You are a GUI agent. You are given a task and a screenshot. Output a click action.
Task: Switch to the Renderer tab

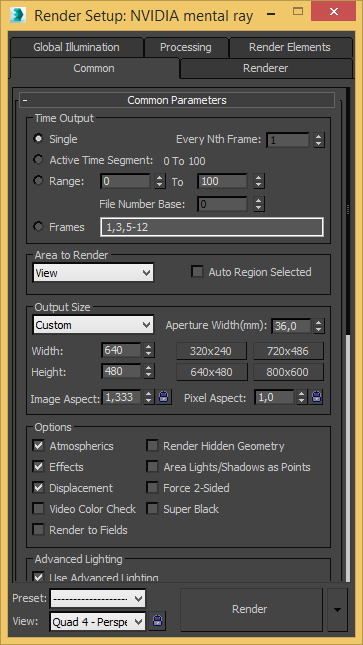pyautogui.click(x=265, y=68)
